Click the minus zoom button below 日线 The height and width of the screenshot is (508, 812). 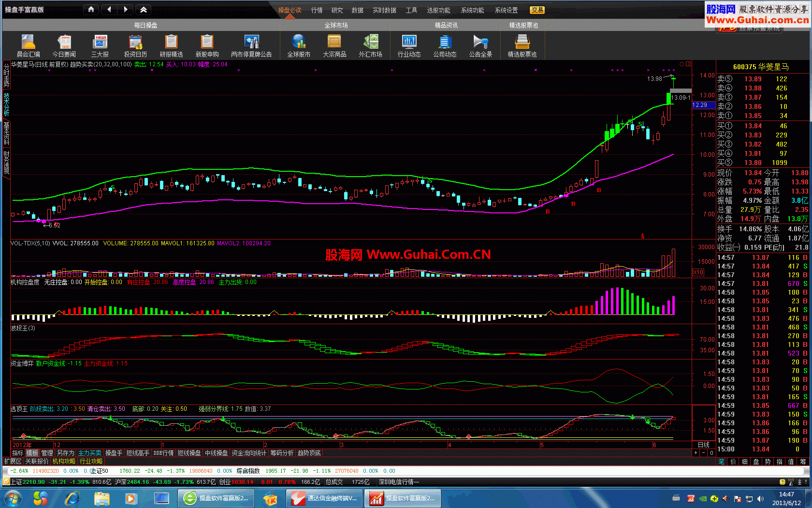click(704, 453)
